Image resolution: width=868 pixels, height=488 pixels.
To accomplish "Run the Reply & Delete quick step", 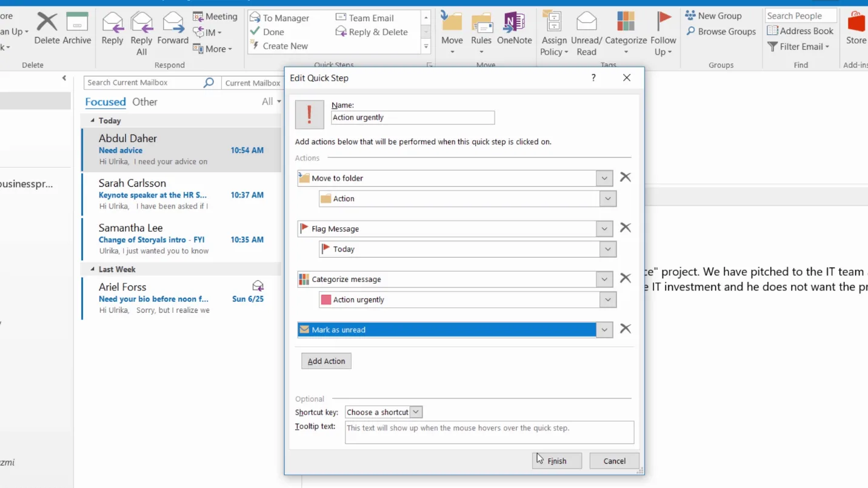I will [372, 32].
